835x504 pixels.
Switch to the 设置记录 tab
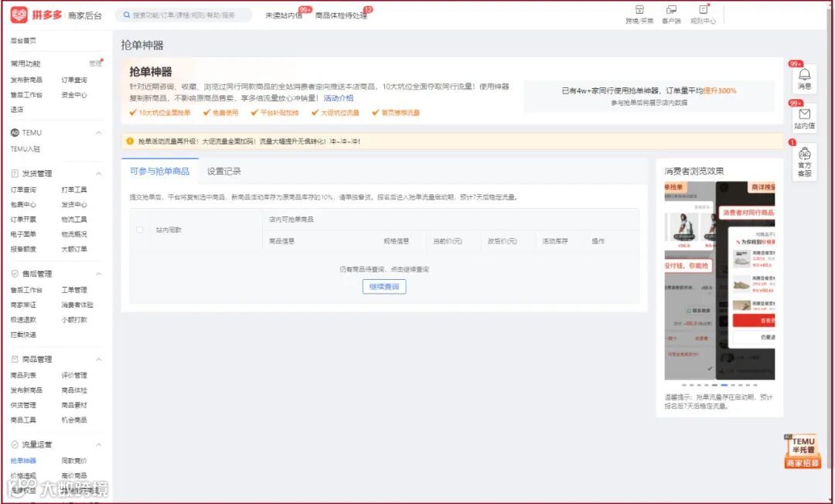coord(223,171)
